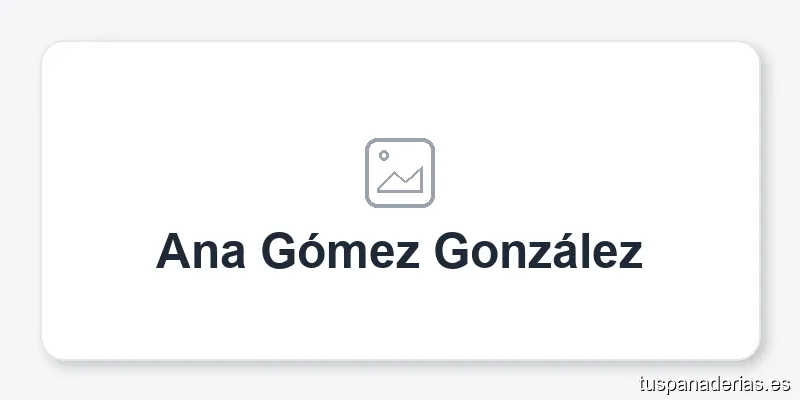800x400 pixels.
Task: Open the missing photo thumbnail
Action: [x=400, y=173]
